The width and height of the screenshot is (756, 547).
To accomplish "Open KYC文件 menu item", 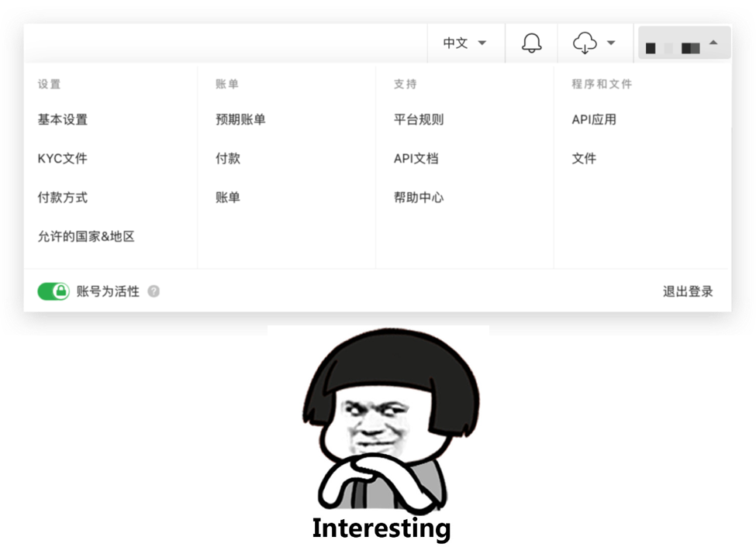I will (63, 159).
